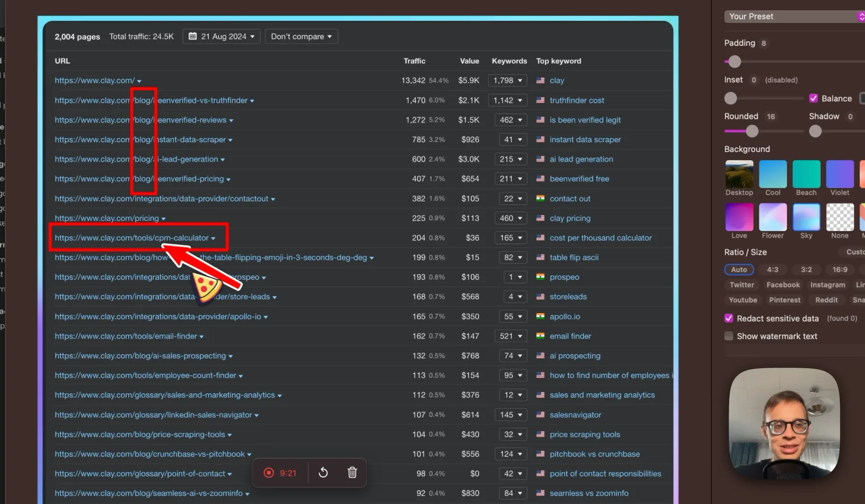Expand URL menu arrow next to clay.com/pricing
Viewport: 865px width, 504px height.
click(x=163, y=219)
